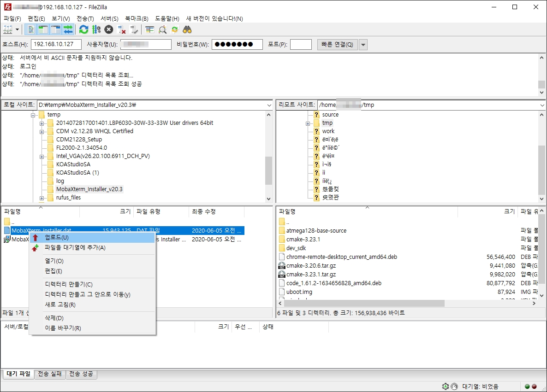Image resolution: width=547 pixels, height=392 pixels.
Task: Toggle synchronized browsing in toolbar
Action: point(175,29)
